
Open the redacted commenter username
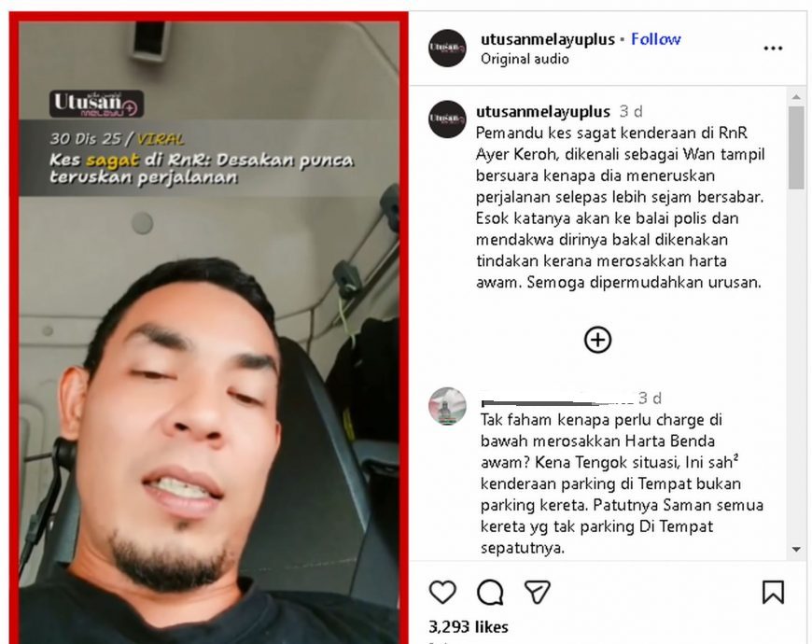coord(557,401)
